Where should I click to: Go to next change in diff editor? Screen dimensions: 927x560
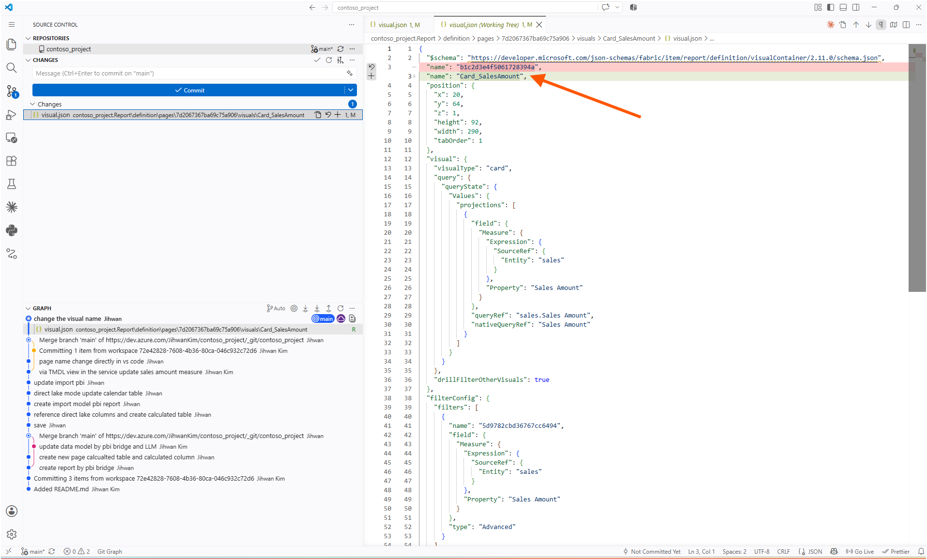coord(868,25)
